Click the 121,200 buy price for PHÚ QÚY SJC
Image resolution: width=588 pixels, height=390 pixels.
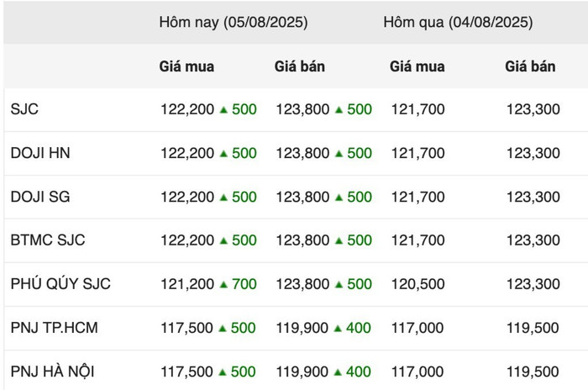pyautogui.click(x=187, y=284)
